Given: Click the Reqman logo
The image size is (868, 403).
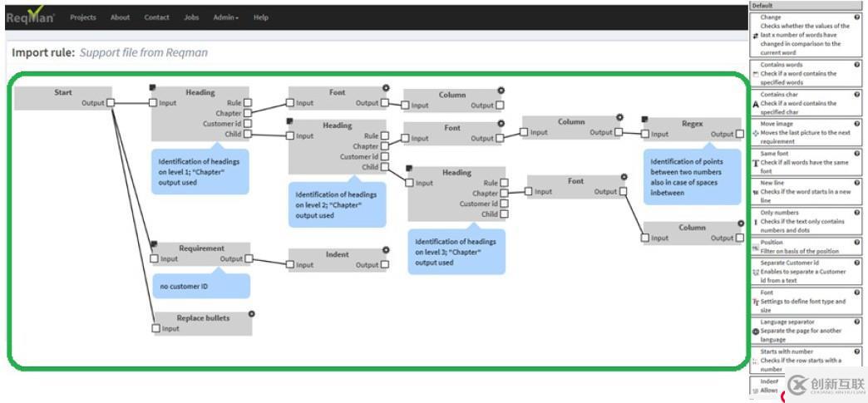Looking at the screenshot, I should [31, 16].
